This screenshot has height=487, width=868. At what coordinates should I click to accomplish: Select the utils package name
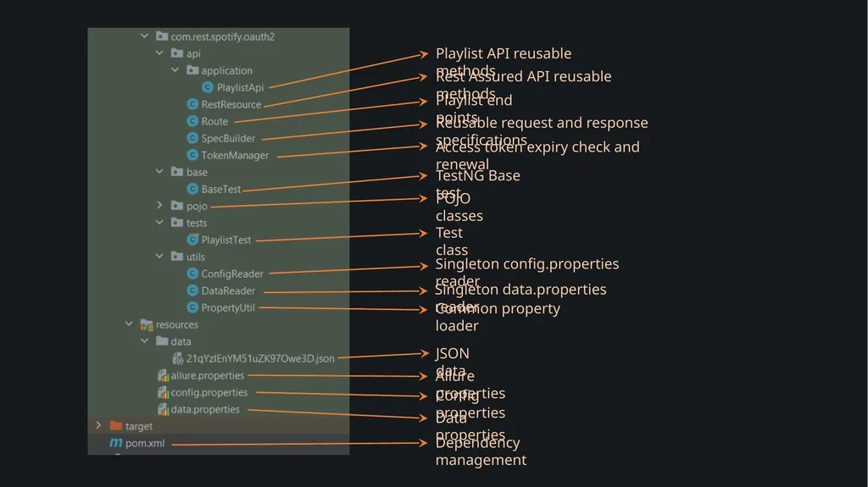pos(196,257)
